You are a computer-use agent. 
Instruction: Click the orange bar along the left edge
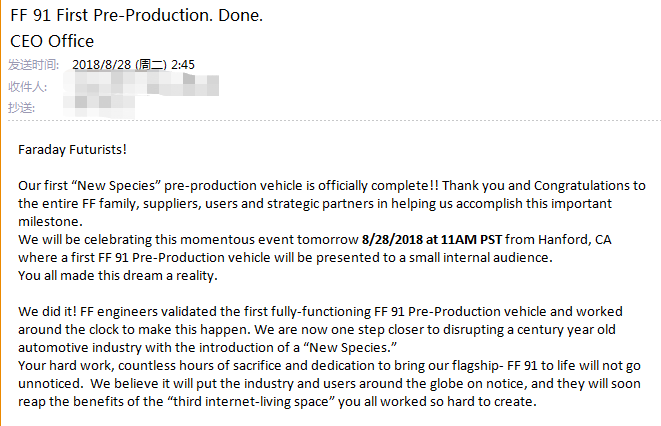1,213
